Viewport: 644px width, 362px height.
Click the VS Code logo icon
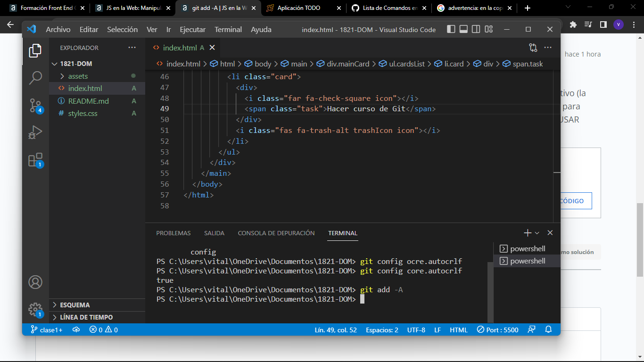point(32,29)
